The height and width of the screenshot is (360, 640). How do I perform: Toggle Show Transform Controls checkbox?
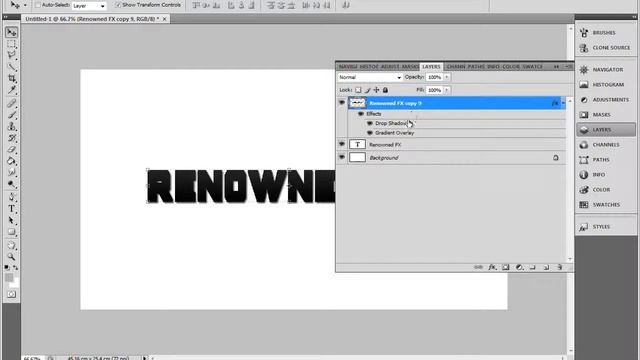pyautogui.click(x=118, y=5)
